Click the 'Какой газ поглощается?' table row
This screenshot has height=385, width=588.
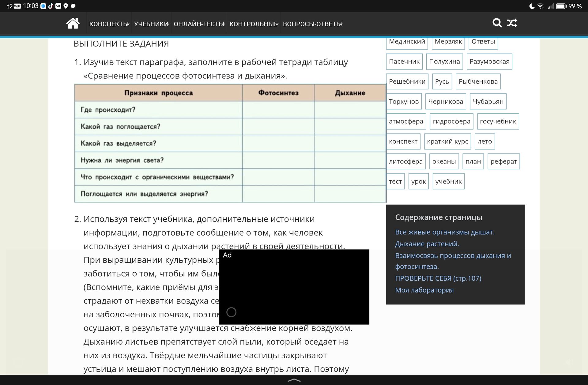tap(230, 126)
